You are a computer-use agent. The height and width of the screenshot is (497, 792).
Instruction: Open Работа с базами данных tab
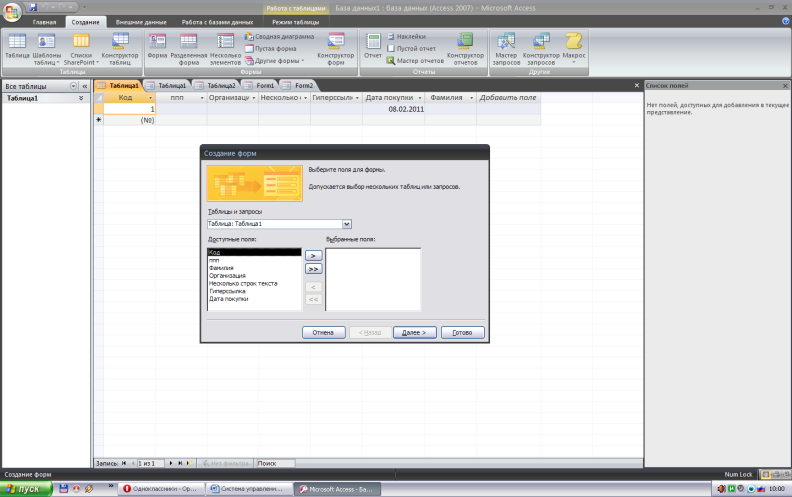click(x=217, y=22)
